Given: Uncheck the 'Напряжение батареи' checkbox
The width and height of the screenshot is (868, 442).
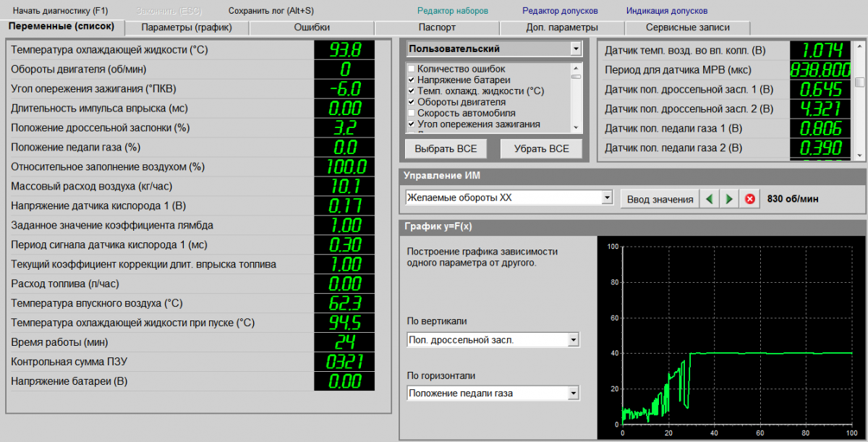Looking at the screenshot, I should tap(412, 80).
